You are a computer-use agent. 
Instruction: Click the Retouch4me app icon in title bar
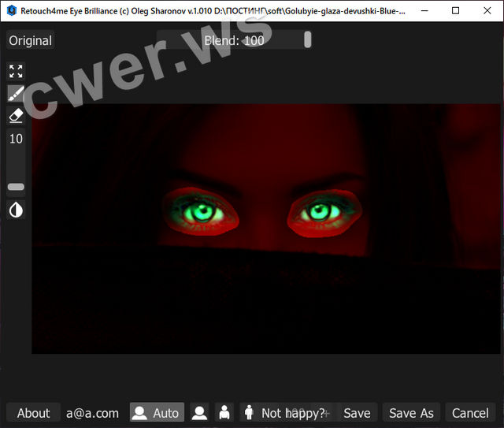tap(11, 11)
